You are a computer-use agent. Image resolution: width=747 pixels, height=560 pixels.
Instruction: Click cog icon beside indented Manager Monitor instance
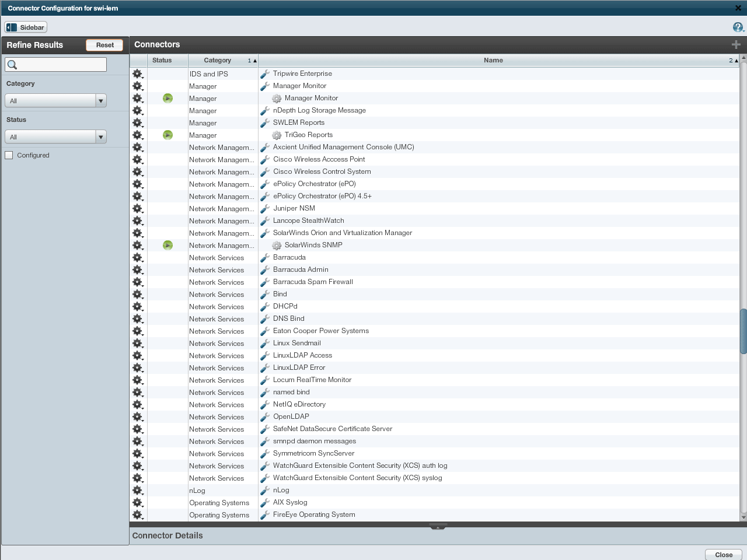pyautogui.click(x=277, y=99)
